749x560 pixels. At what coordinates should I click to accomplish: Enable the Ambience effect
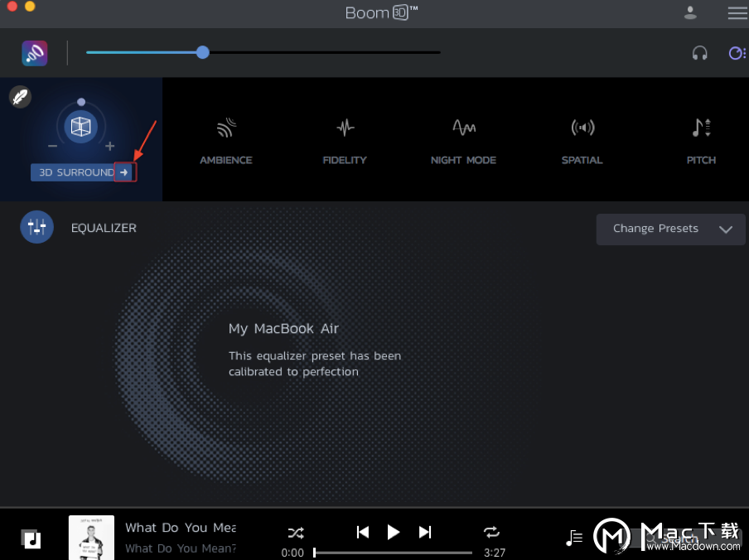tap(226, 142)
